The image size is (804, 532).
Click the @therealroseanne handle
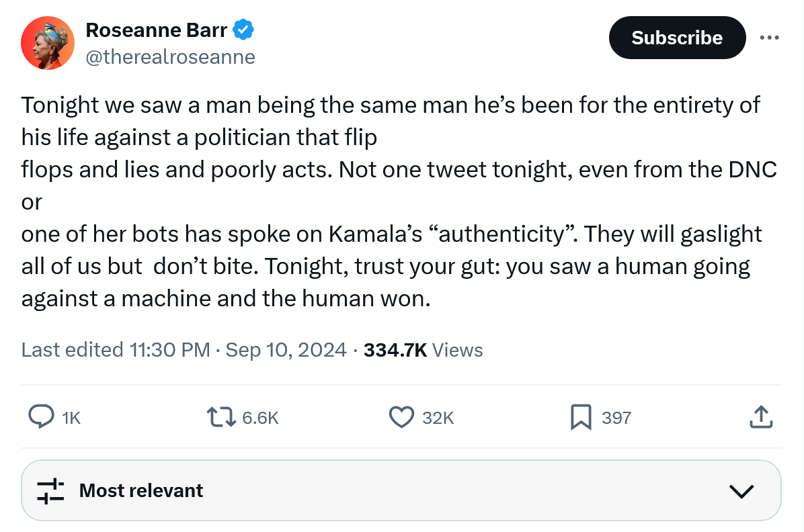coord(170,57)
